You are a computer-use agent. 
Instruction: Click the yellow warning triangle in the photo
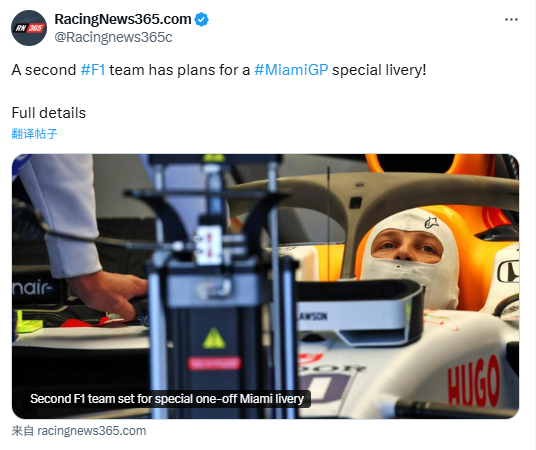[214, 339]
